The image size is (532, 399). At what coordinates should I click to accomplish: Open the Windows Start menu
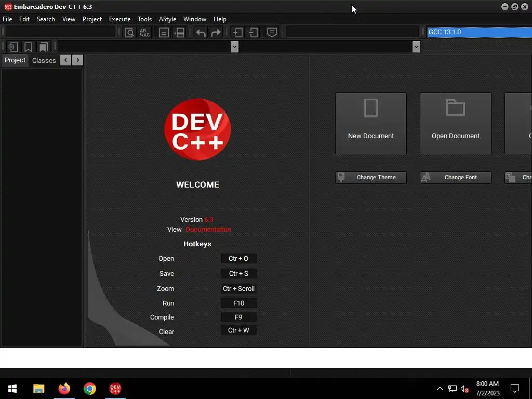click(12, 389)
